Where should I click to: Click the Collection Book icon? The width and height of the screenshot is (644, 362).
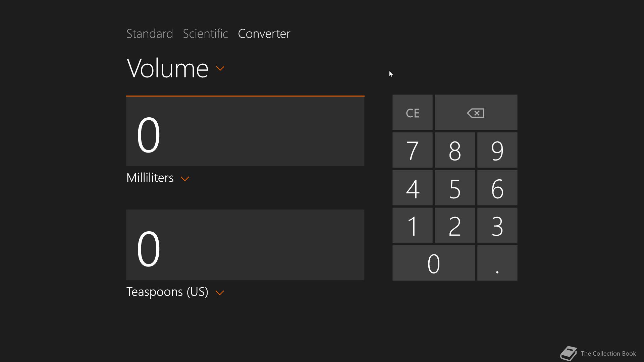tap(568, 353)
